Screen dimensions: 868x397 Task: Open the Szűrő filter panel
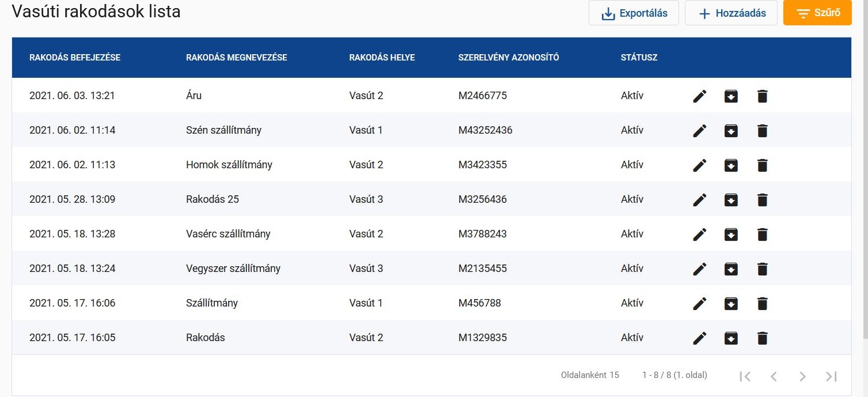click(x=817, y=13)
